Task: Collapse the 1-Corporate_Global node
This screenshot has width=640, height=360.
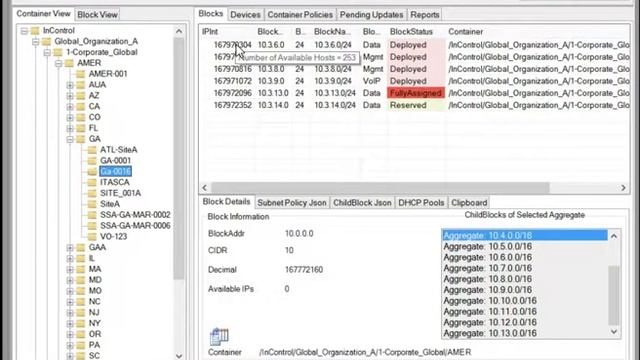Action: tap(47, 53)
